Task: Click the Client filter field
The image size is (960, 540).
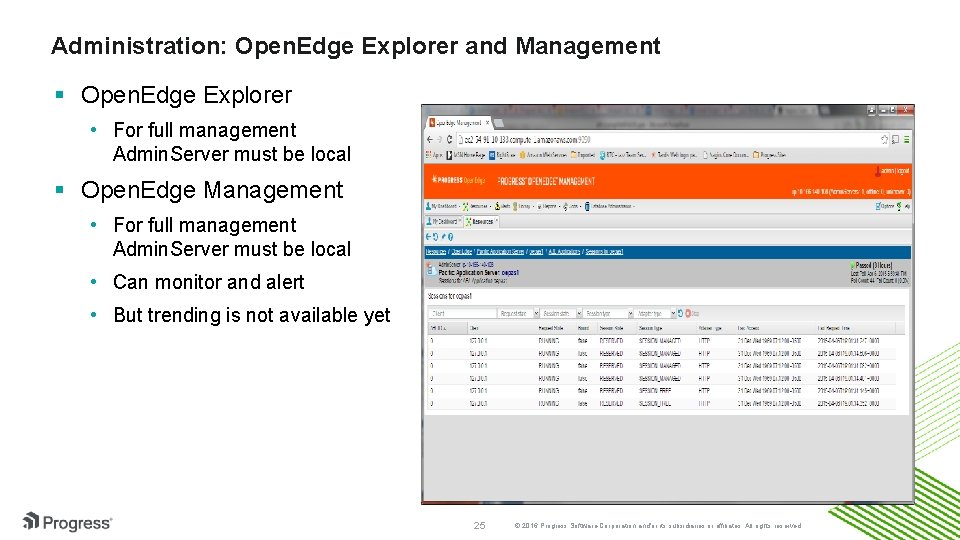Action: tap(461, 313)
